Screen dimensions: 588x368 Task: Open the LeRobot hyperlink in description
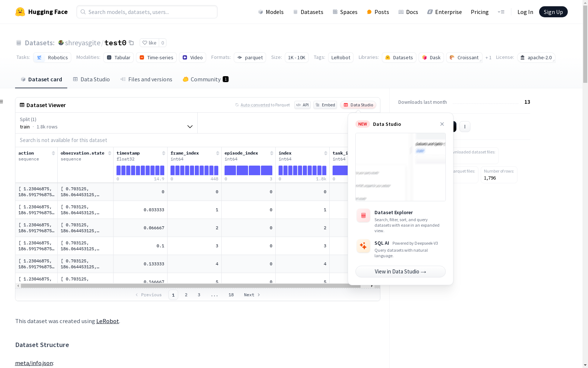click(x=108, y=321)
